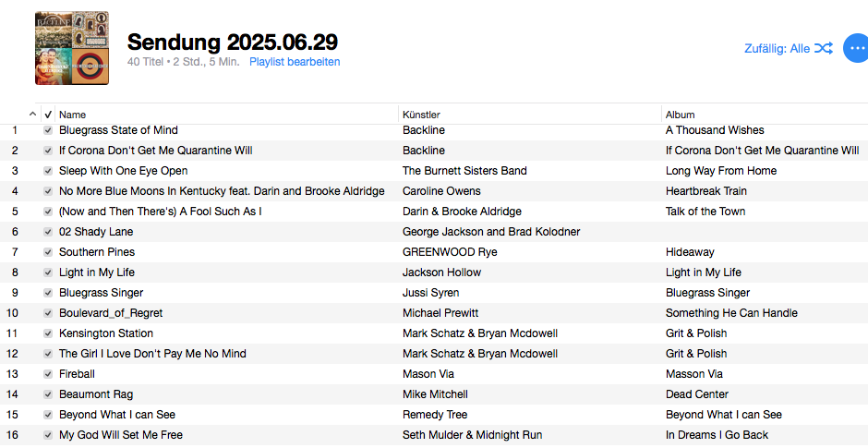The image size is (868, 448).
Task: Click the album Heartbreak Train cell
Action: (x=706, y=191)
